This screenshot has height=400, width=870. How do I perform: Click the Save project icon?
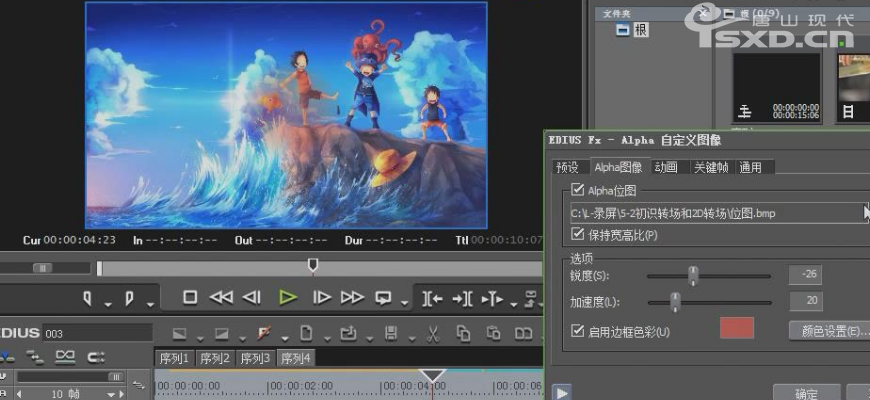[x=391, y=333]
